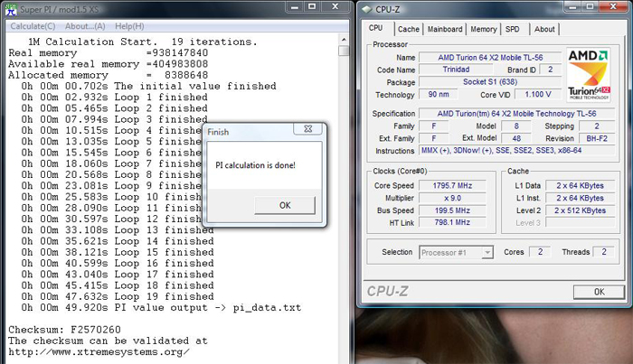Click the http://www.xtremesystems.org/ text
The height and width of the screenshot is (364, 633).
[x=99, y=352]
